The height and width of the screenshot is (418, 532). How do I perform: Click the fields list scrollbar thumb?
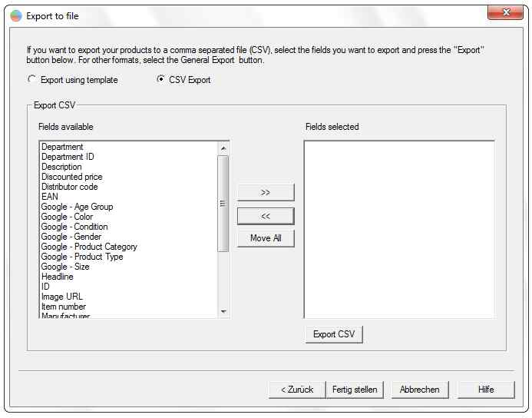point(223,204)
